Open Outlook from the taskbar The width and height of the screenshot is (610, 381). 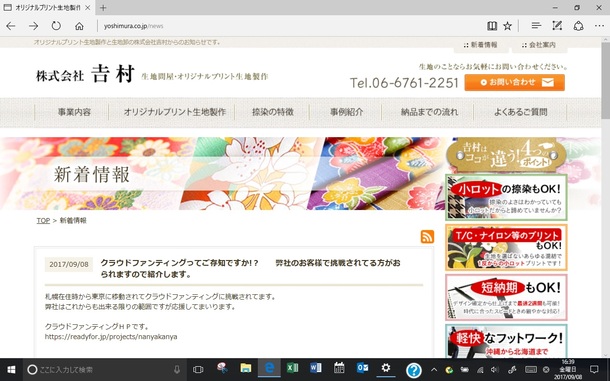pyautogui.click(x=362, y=368)
